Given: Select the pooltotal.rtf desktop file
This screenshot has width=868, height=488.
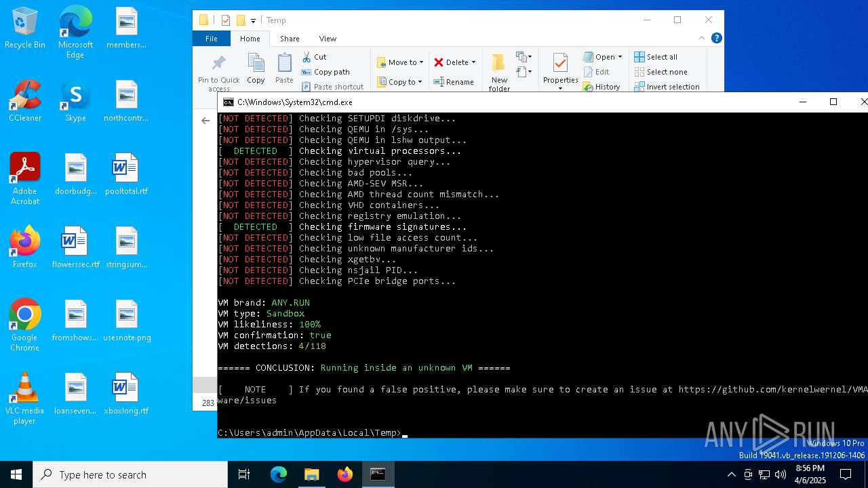Looking at the screenshot, I should click(x=126, y=174).
